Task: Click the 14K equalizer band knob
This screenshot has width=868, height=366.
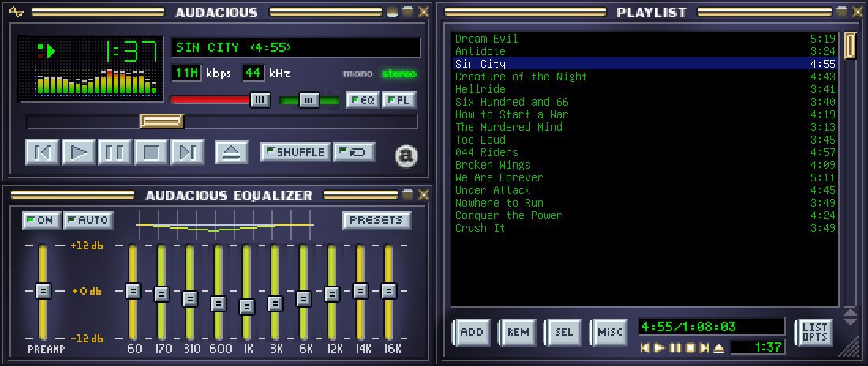Action: coord(361,291)
